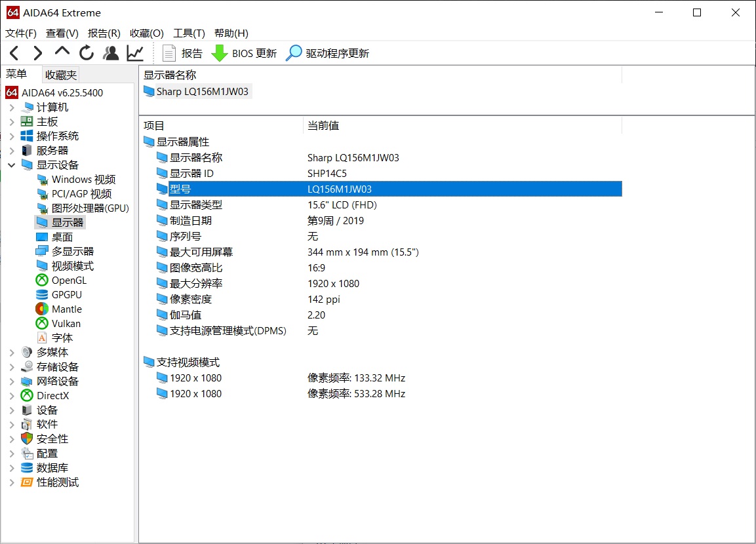Click the 驱动程序更新 driver update button

tap(327, 53)
